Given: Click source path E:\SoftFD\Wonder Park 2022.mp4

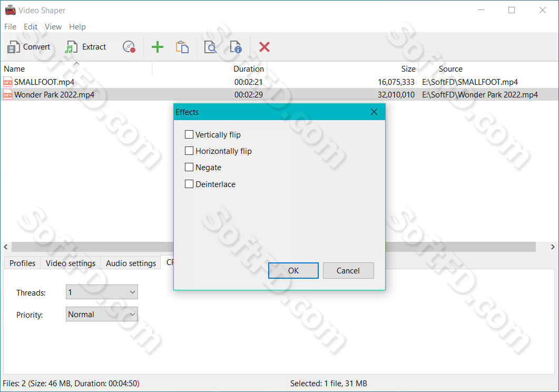Looking at the screenshot, I should click(480, 95).
